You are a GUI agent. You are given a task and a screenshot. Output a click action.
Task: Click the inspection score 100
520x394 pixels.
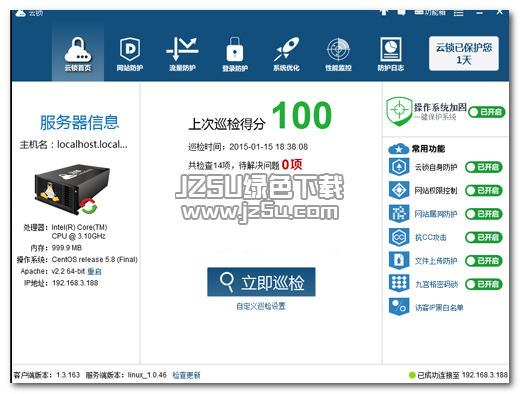click(302, 115)
